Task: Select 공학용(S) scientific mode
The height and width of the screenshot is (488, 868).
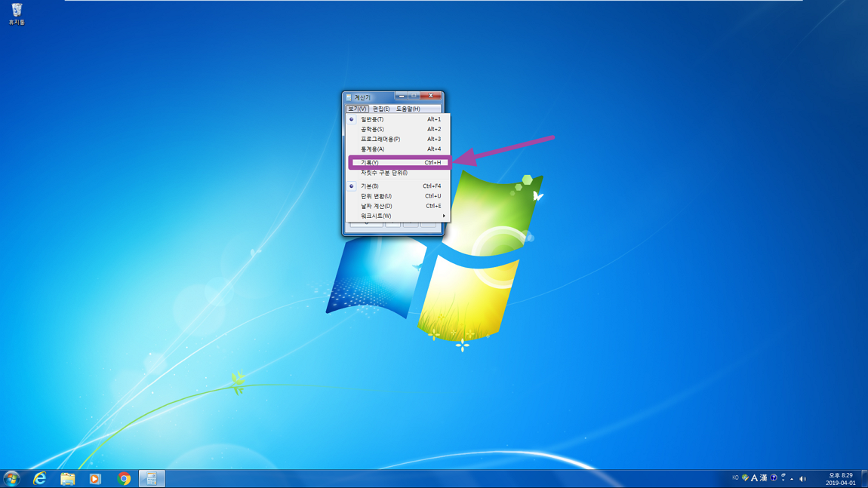Action: [398, 129]
